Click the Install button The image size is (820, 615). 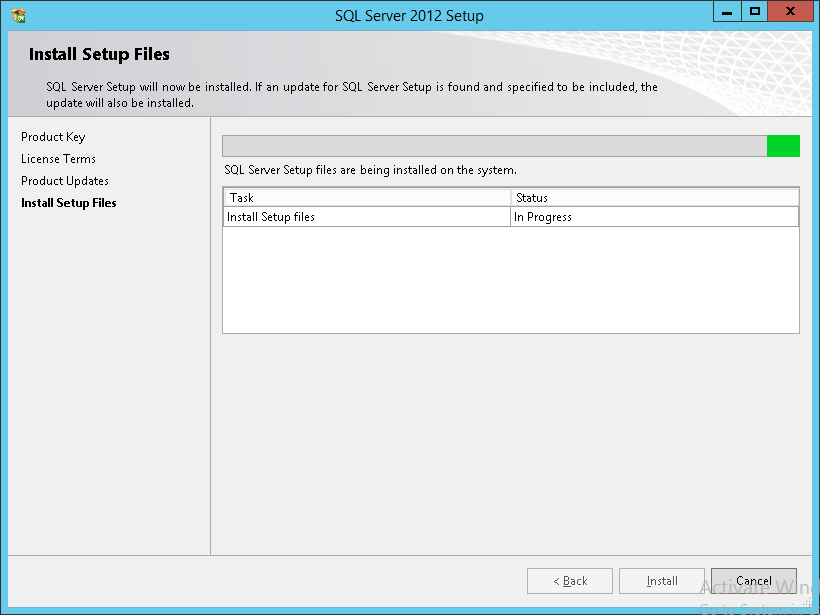pyautogui.click(x=662, y=581)
